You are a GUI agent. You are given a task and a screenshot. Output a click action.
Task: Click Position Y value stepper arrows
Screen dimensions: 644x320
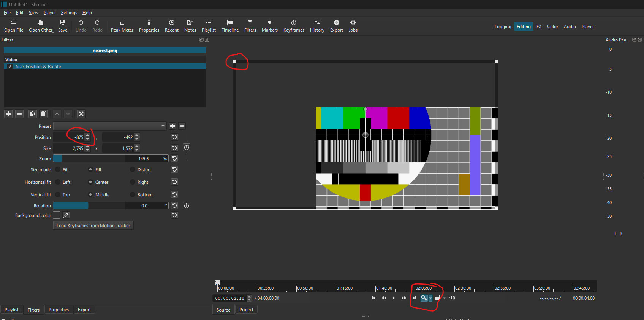coord(137,137)
